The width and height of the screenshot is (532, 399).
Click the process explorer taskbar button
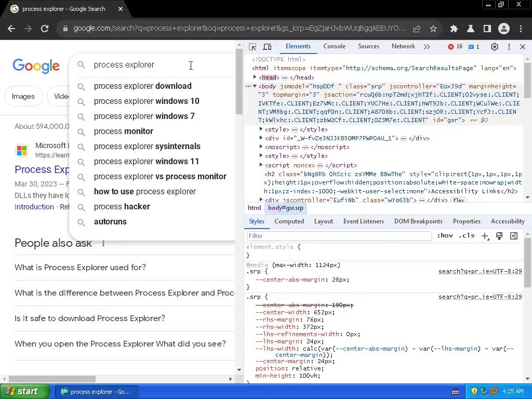click(x=96, y=392)
